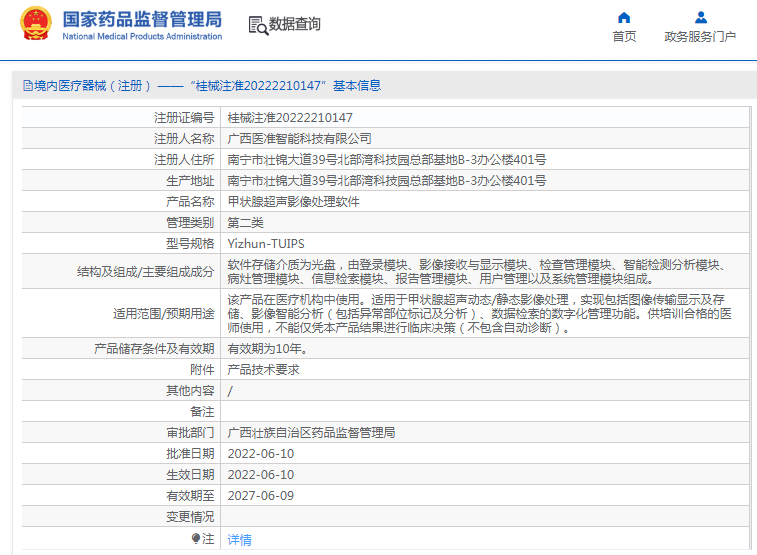Open the 数据查询 search icon

pyautogui.click(x=258, y=25)
